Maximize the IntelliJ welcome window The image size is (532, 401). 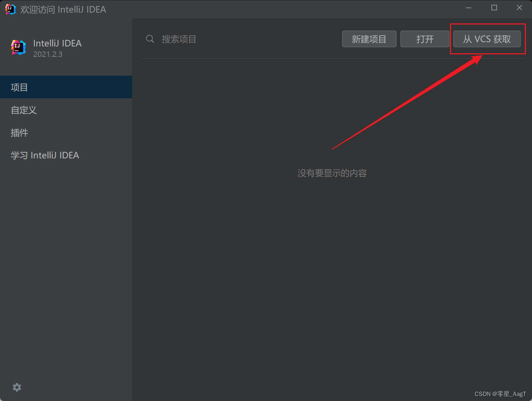494,8
